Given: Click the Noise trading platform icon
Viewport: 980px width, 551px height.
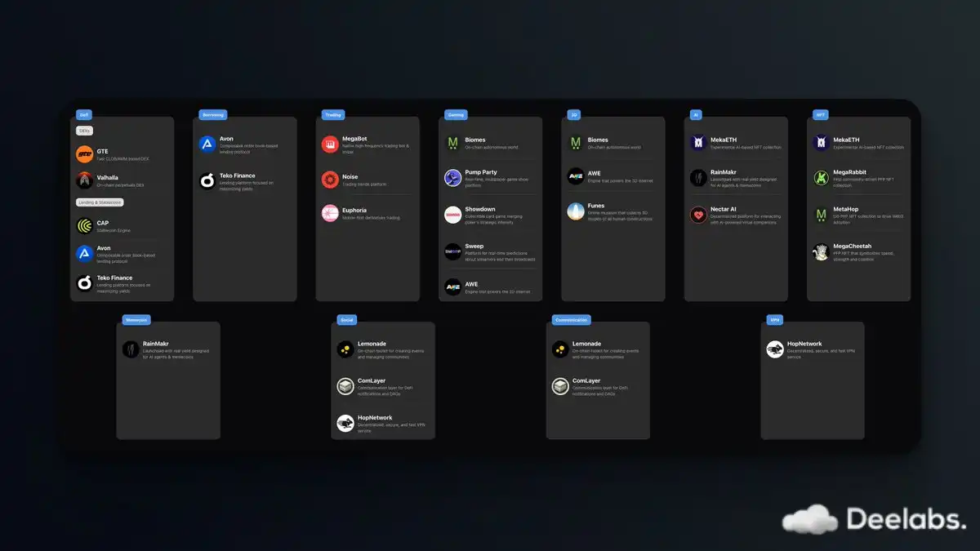Looking at the screenshot, I should pyautogui.click(x=330, y=180).
